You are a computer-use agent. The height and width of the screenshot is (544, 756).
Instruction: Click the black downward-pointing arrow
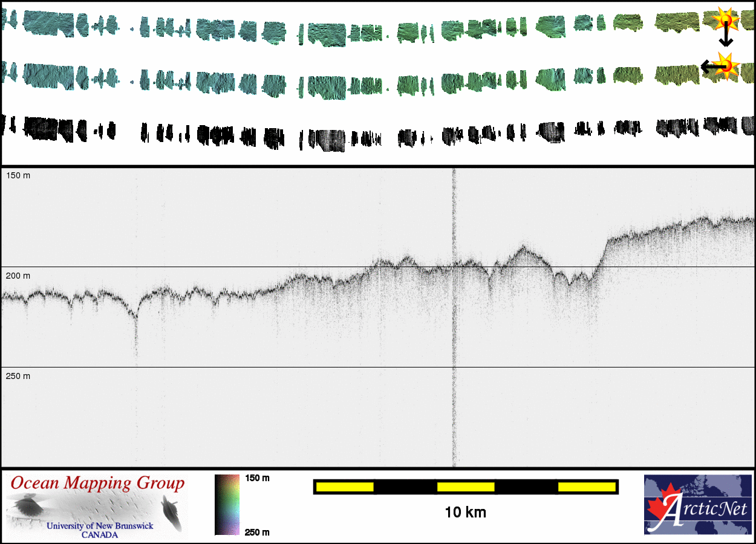(x=726, y=40)
